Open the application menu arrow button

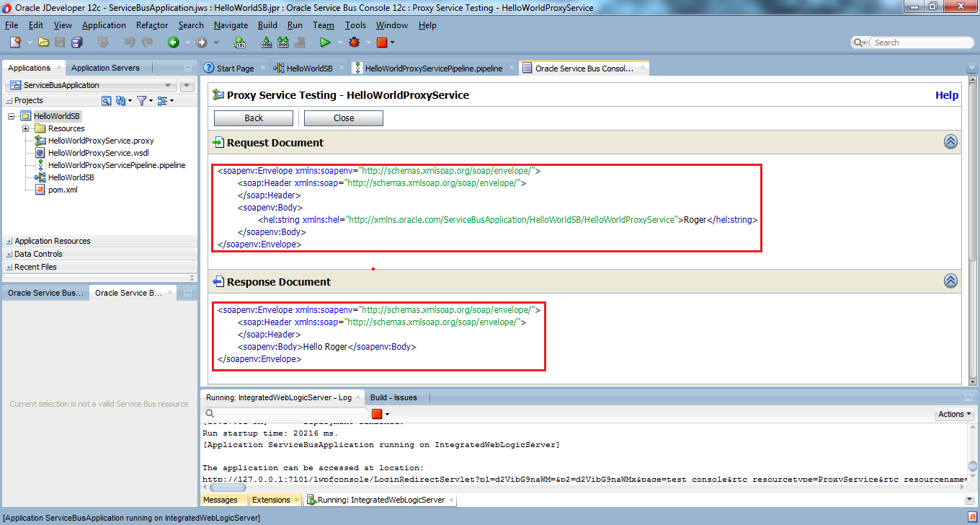(x=187, y=85)
